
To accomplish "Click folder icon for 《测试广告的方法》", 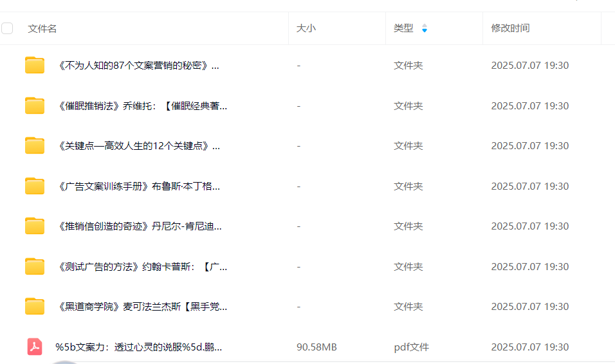I will 35,267.
